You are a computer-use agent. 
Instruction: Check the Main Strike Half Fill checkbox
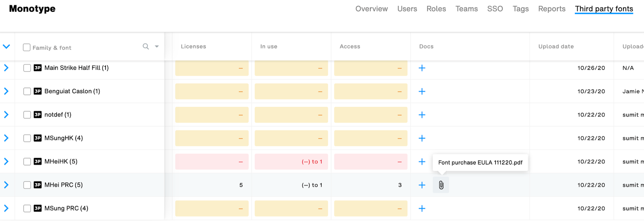pyautogui.click(x=27, y=68)
